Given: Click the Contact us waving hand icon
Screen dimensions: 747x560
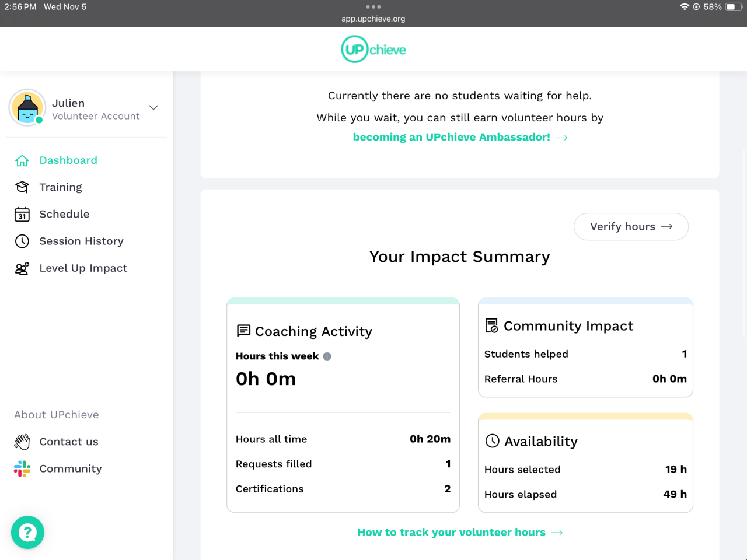Looking at the screenshot, I should click(22, 442).
